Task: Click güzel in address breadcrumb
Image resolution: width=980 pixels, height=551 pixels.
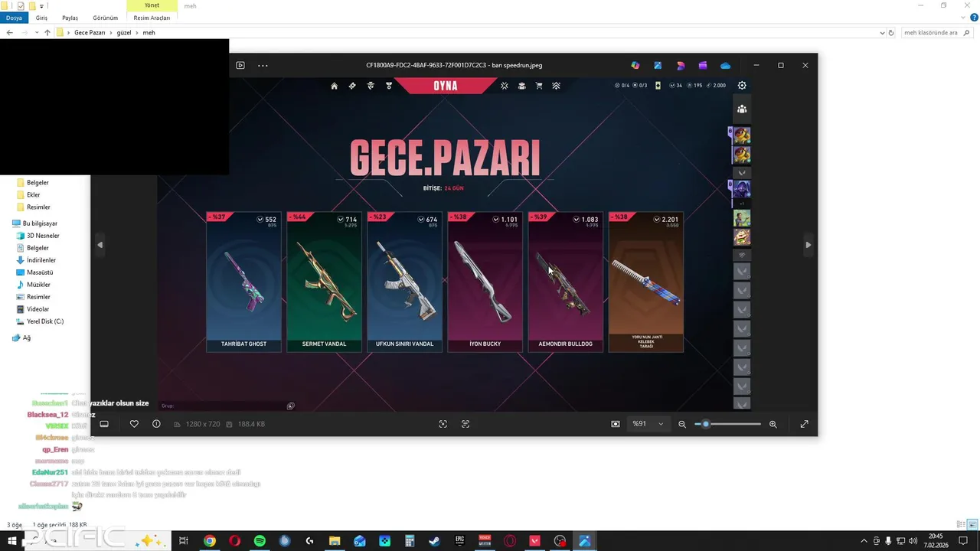Action: point(124,33)
